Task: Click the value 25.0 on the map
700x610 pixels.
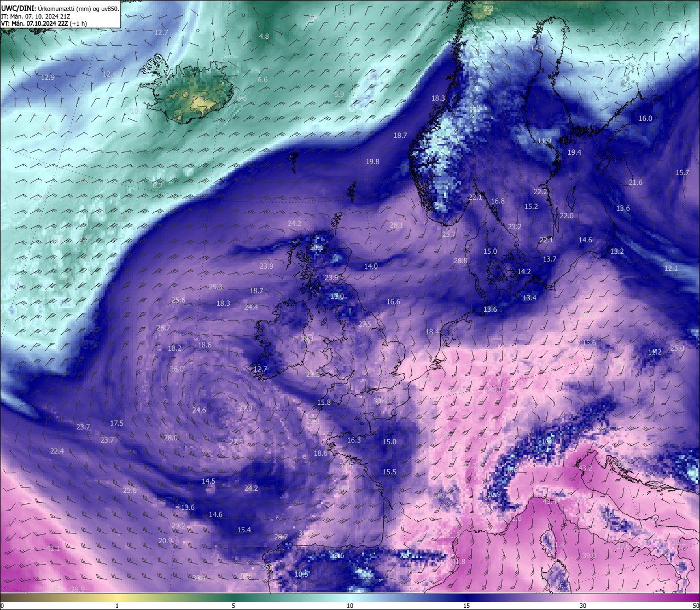Action: pos(677,348)
